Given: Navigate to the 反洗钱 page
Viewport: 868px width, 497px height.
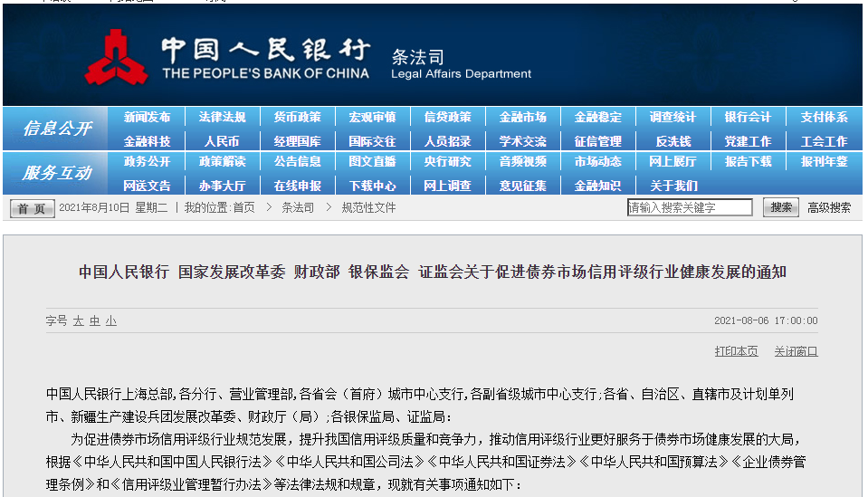Looking at the screenshot, I should [672, 141].
